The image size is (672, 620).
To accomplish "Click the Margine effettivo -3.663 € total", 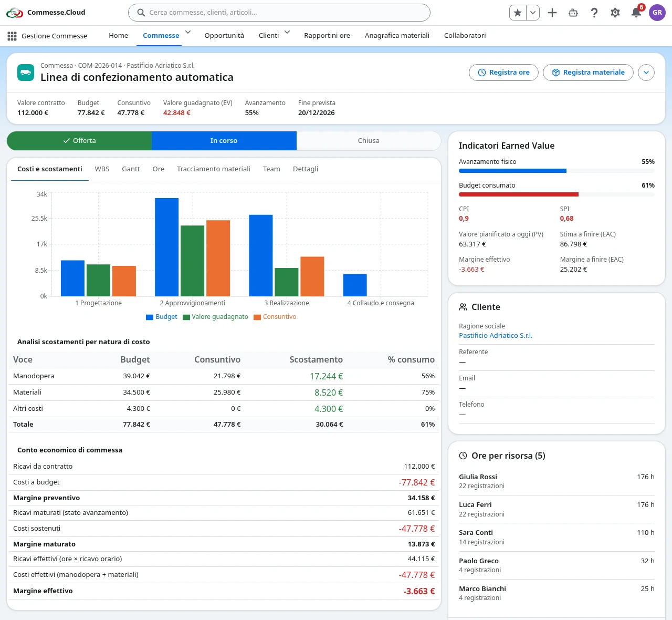I will click(419, 591).
